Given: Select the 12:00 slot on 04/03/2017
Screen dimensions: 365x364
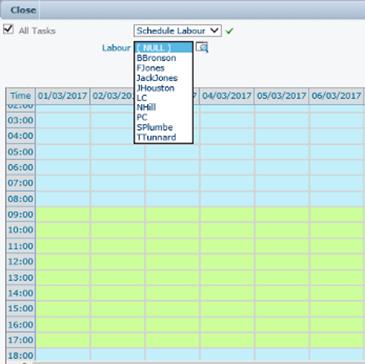Looking at the screenshot, I should click(x=227, y=262).
